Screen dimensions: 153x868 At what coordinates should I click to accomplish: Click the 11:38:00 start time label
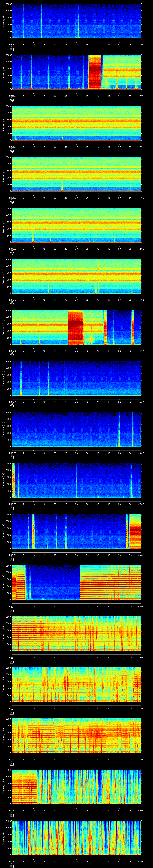[12, 96]
